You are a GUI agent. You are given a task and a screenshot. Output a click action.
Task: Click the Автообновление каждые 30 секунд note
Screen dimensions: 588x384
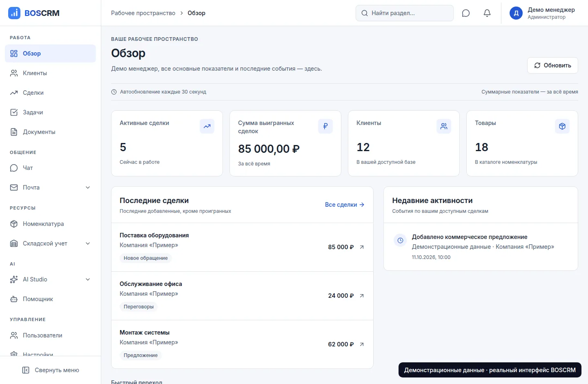163,92
